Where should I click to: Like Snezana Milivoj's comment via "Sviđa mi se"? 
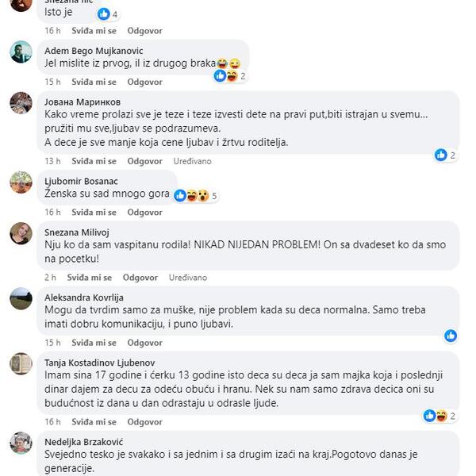pyautogui.click(x=89, y=278)
